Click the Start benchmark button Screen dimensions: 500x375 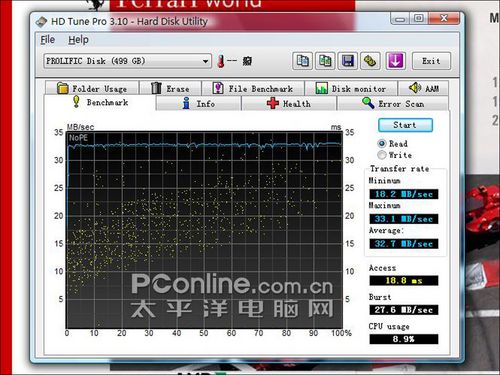405,125
